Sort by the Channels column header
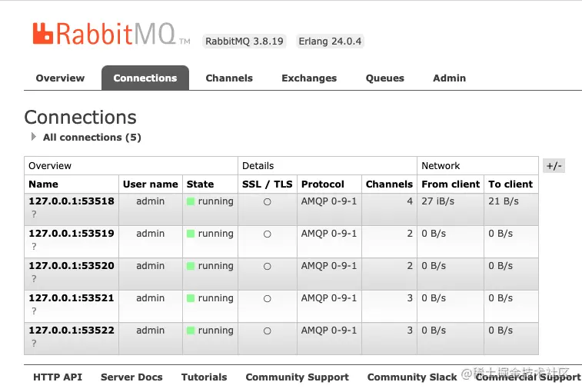Screen dimensions: 582x392 [389, 184]
